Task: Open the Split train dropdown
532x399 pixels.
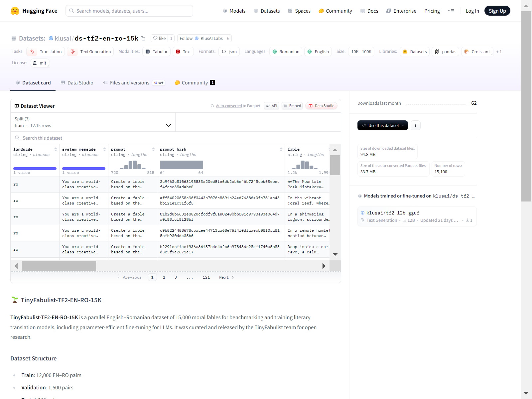Action: (x=93, y=122)
